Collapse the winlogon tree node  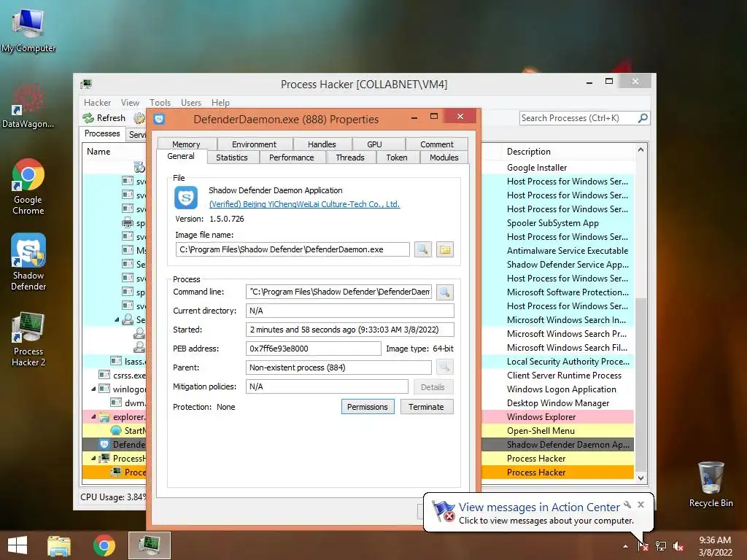tap(93, 389)
